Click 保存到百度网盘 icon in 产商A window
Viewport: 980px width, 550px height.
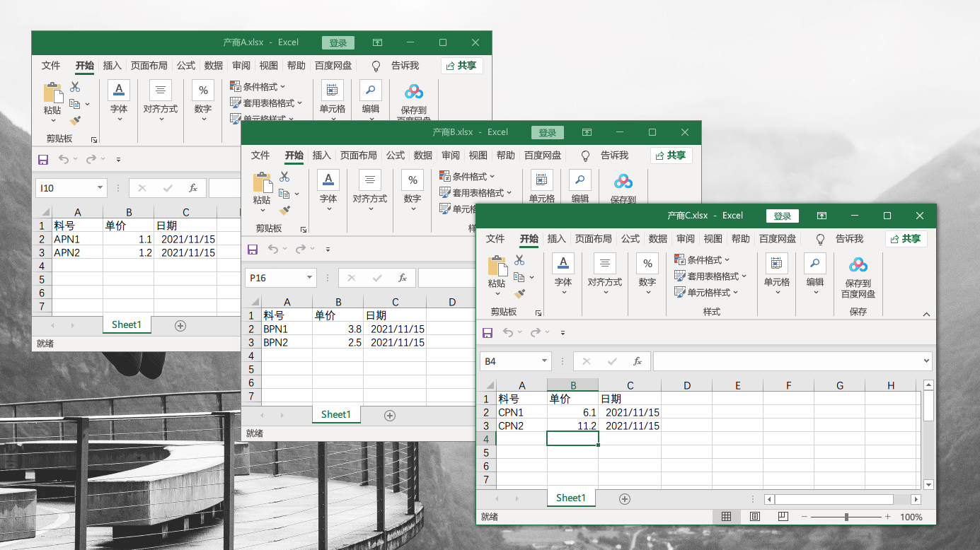[414, 92]
